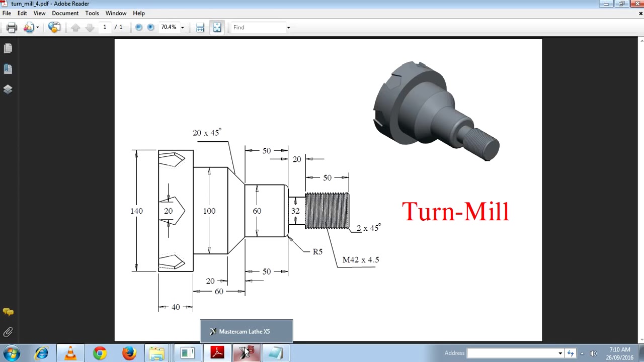Click the Find search box
Screen dimensions: 644x362
coord(258,27)
